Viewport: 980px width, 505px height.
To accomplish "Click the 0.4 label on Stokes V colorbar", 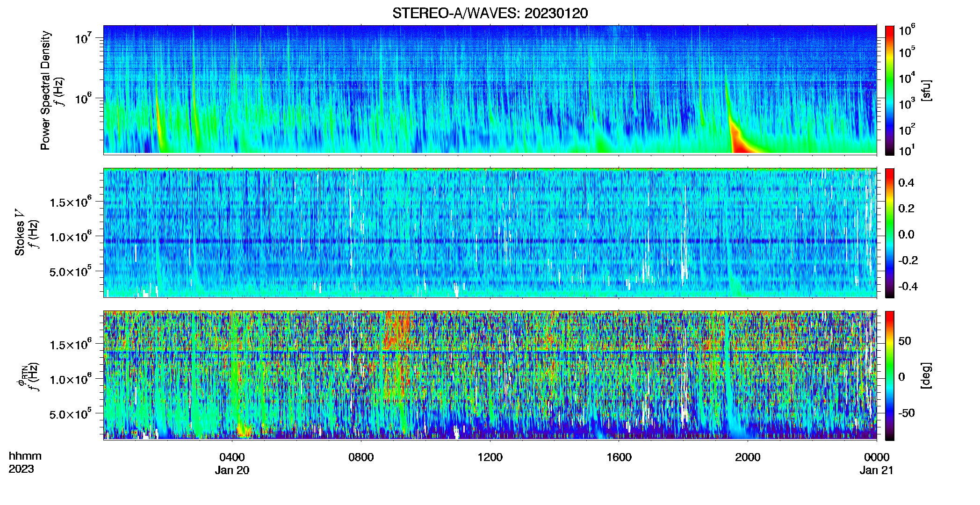I will pos(906,183).
